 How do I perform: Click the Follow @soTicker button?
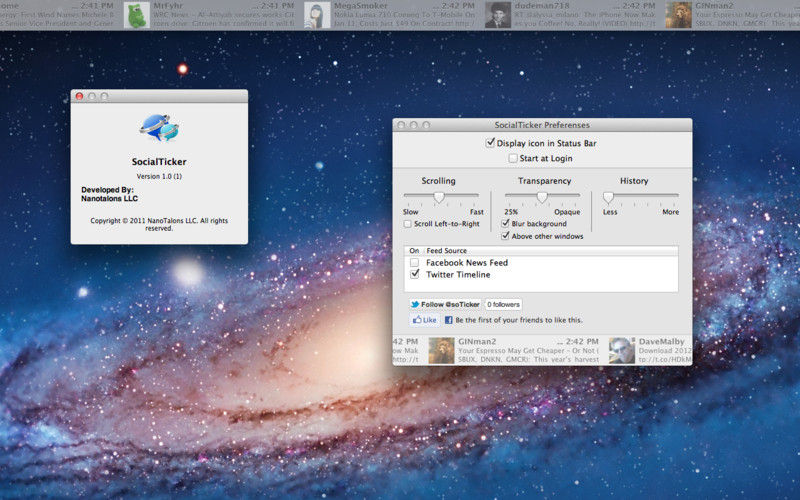445,305
